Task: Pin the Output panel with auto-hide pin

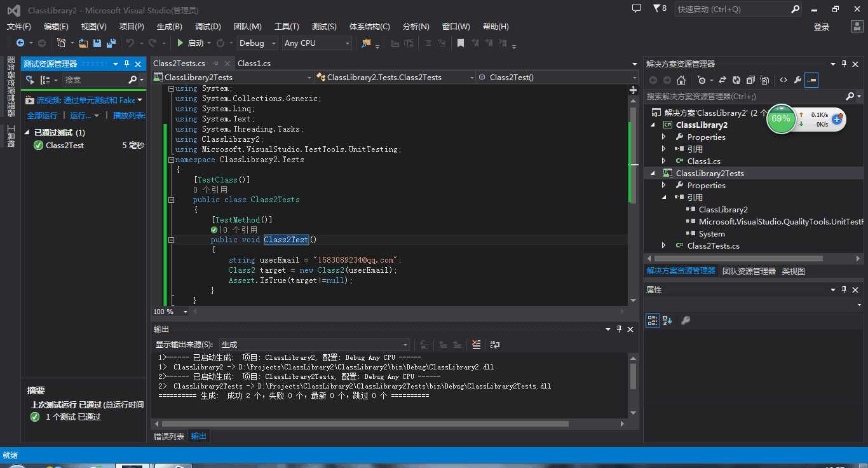Action: click(x=619, y=329)
